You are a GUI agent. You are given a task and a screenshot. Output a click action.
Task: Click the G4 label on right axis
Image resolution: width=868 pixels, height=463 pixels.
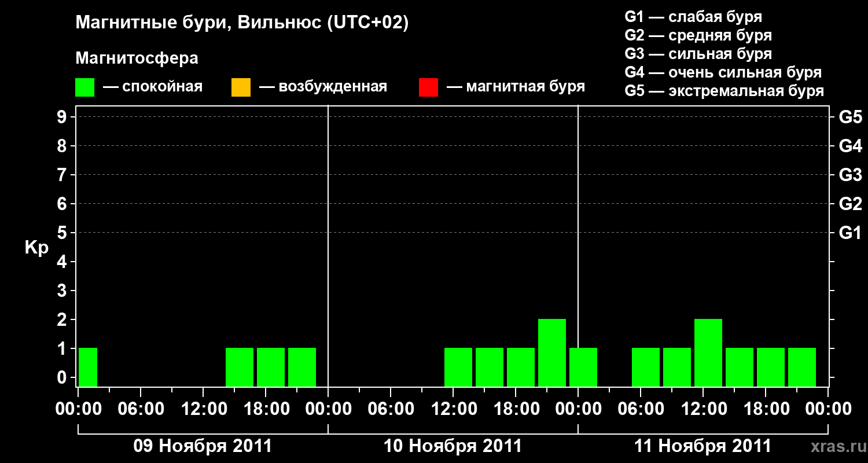coord(850,146)
